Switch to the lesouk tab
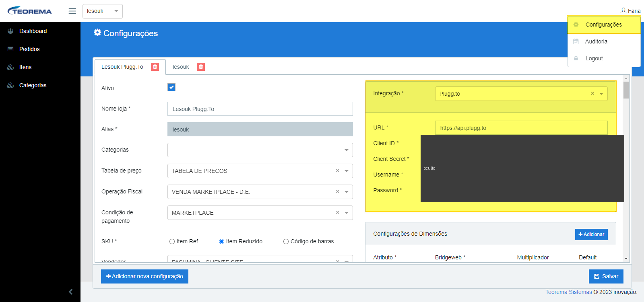The width and height of the screenshot is (644, 302). pyautogui.click(x=181, y=67)
